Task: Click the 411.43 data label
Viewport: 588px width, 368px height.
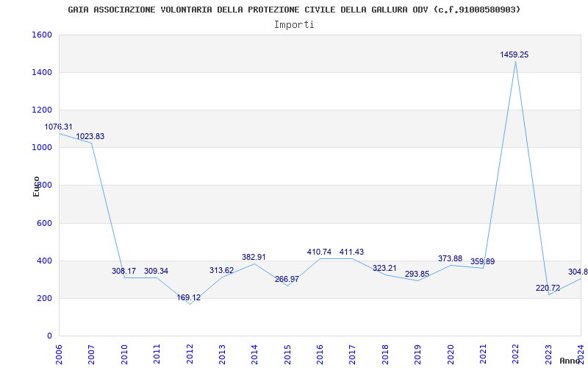Action: click(352, 252)
